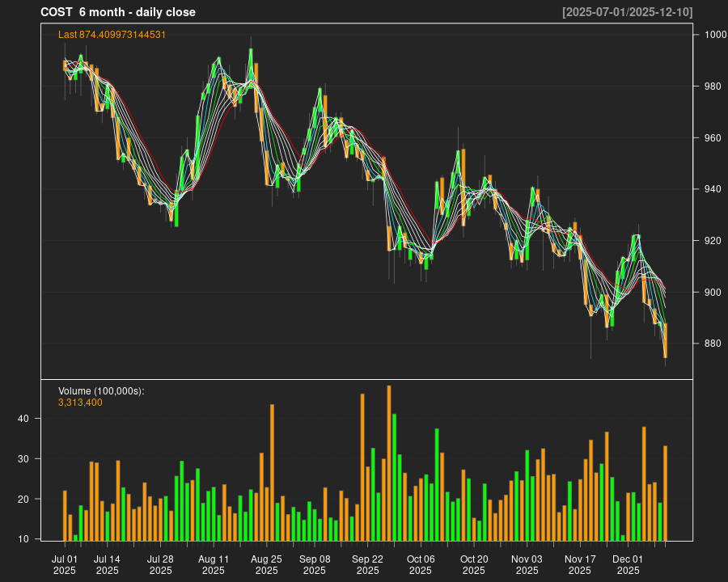728x582 pixels.
Task: Click the last orange volume bar at far right
Action: 665,492
